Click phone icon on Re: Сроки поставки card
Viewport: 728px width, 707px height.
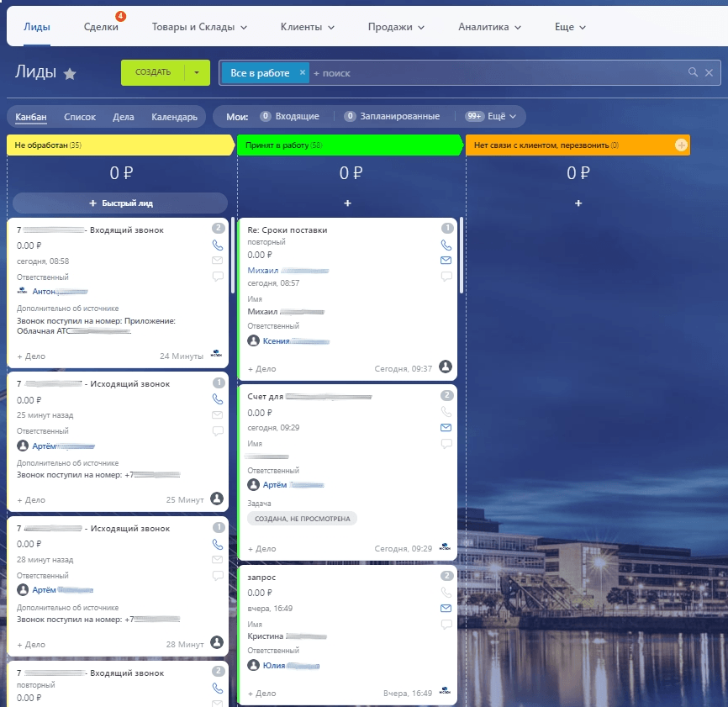[446, 245]
